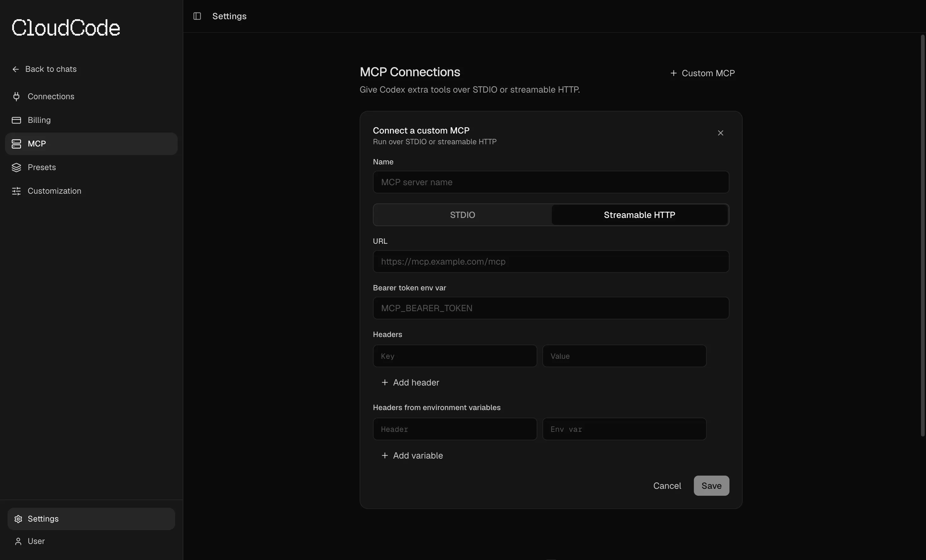Focus the Bearer token env var field
The image size is (926, 560).
[x=551, y=308]
